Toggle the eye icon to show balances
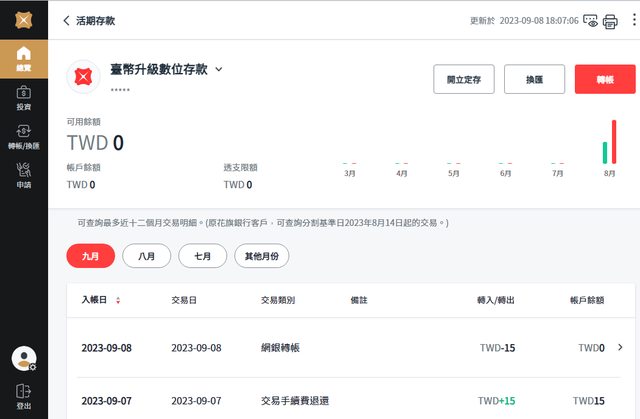 pyautogui.click(x=590, y=21)
